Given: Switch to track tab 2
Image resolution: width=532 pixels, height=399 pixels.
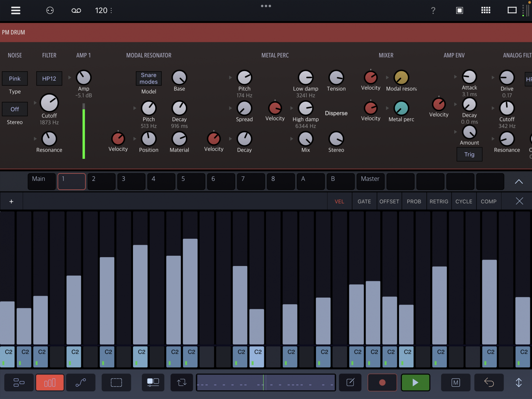Looking at the screenshot, I should tap(101, 181).
